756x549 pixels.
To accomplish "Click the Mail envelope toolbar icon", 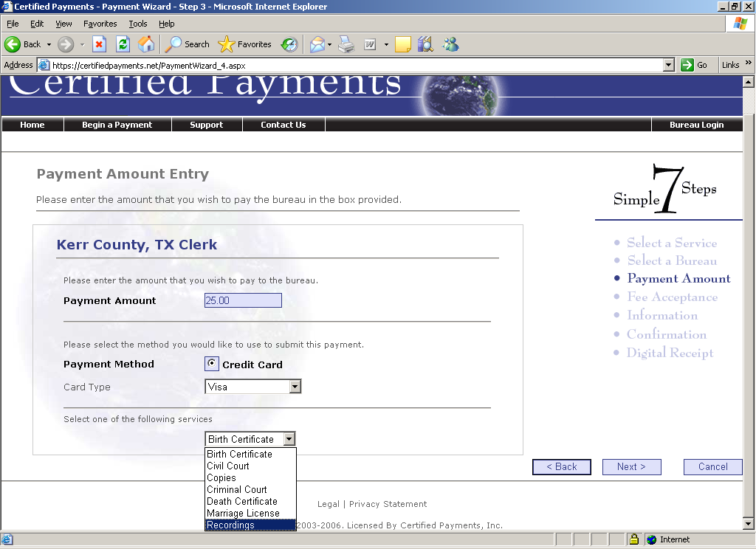I will (x=317, y=44).
